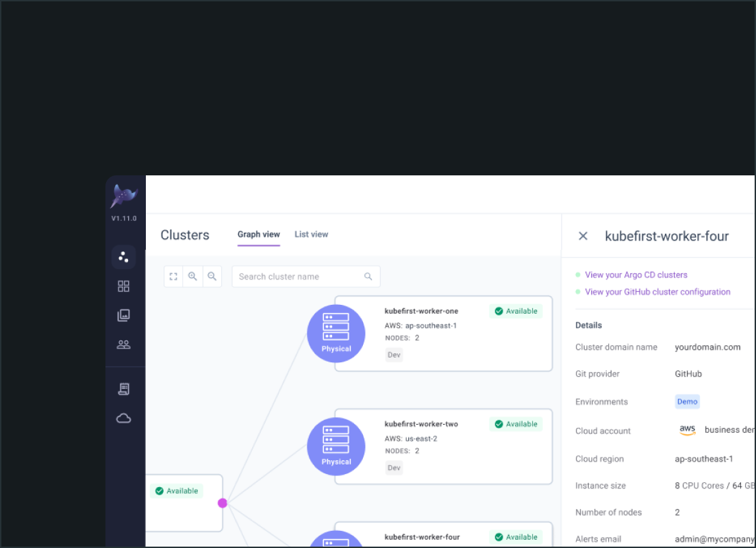Open the two-people users sidebar icon
Image resolution: width=756 pixels, height=548 pixels.
[x=123, y=345]
